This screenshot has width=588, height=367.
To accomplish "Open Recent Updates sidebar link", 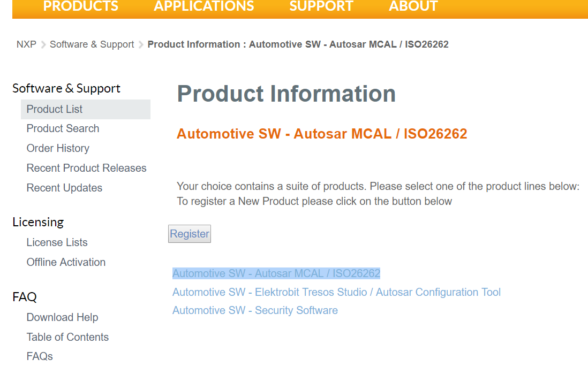I will [x=64, y=188].
